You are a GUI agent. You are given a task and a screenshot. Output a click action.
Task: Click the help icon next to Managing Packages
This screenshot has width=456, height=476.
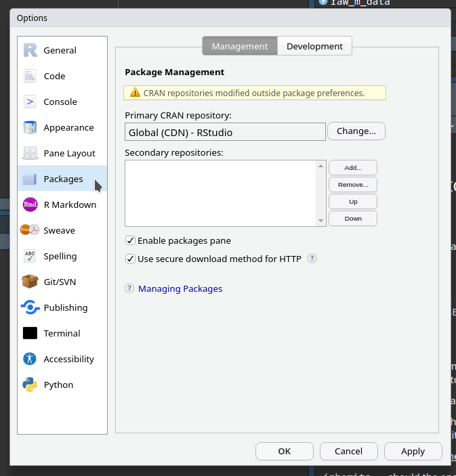pyautogui.click(x=129, y=288)
